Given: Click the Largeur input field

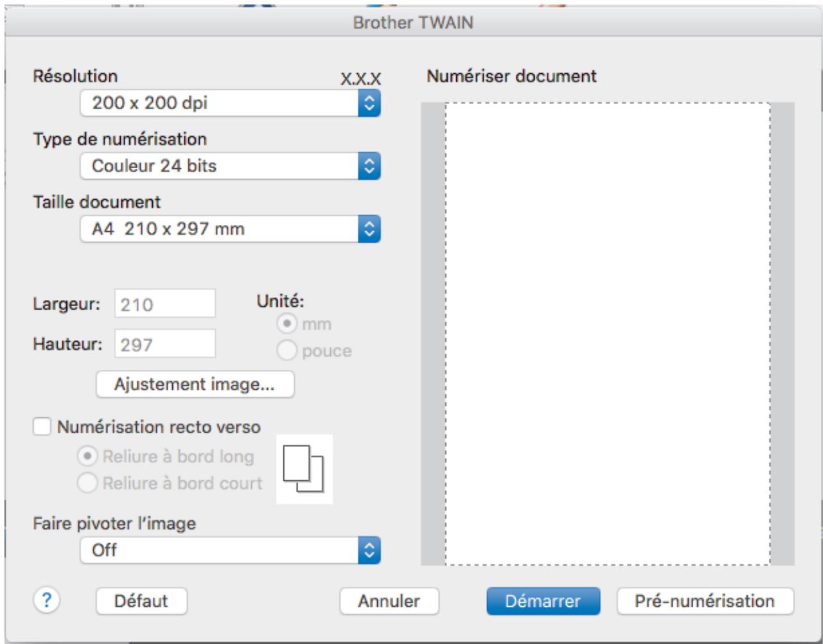Looking at the screenshot, I should point(166,304).
